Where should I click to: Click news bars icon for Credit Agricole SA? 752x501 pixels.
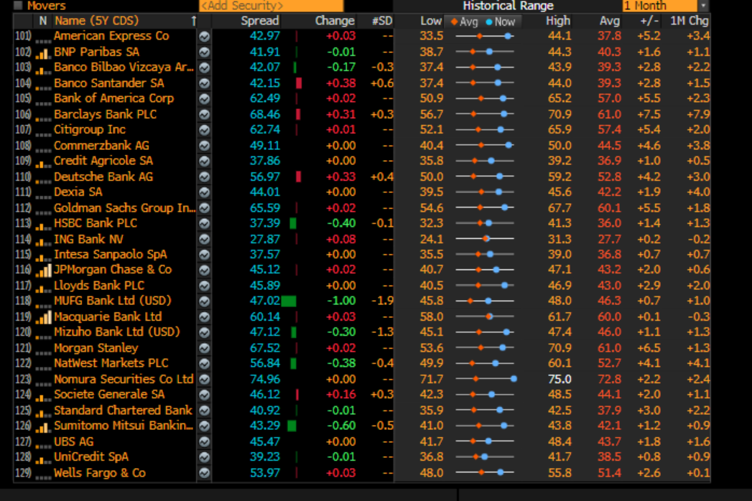pos(43,162)
